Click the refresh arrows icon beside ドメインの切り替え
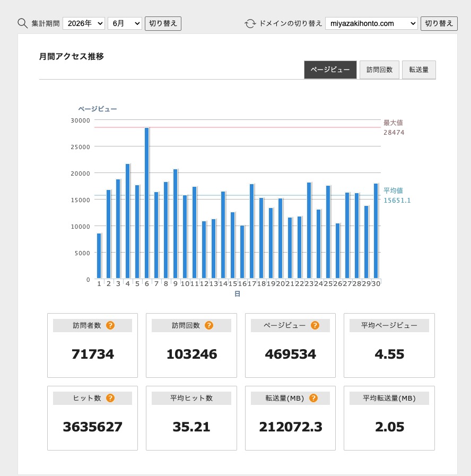 (x=250, y=23)
